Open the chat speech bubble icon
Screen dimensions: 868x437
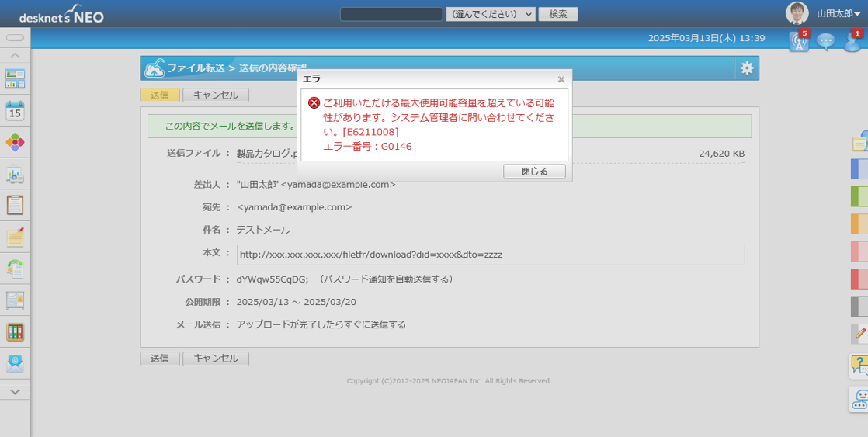click(825, 41)
